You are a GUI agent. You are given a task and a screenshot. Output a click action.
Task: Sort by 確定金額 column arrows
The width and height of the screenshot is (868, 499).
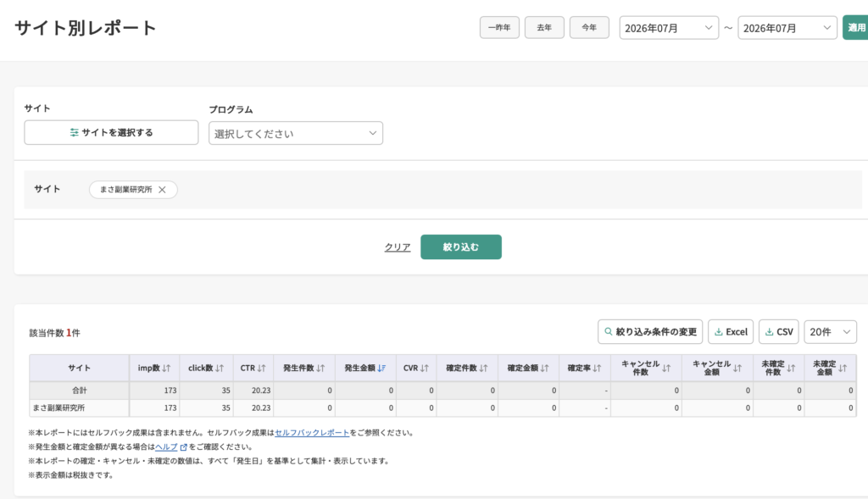545,368
